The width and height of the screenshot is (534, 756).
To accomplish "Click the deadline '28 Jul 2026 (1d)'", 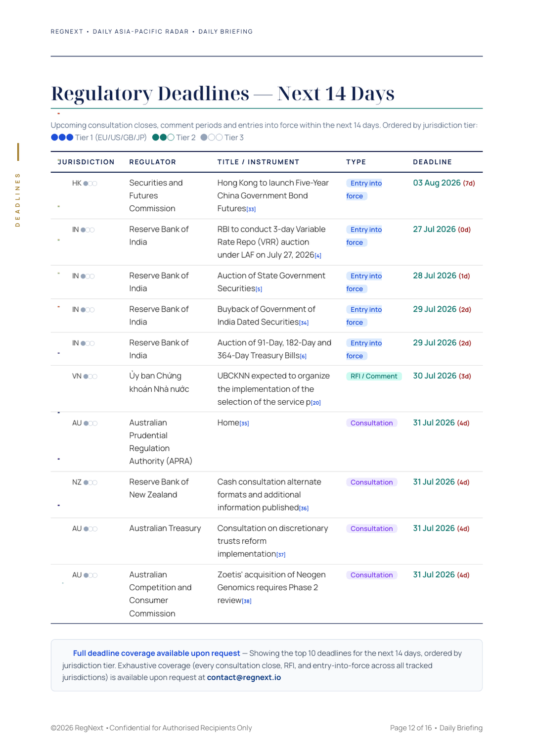I will point(442,276).
